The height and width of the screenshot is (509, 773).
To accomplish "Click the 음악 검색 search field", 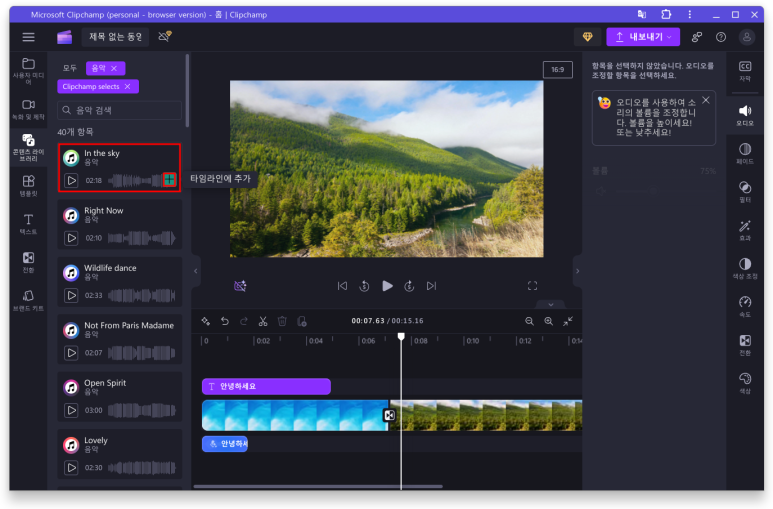I will pos(119,110).
